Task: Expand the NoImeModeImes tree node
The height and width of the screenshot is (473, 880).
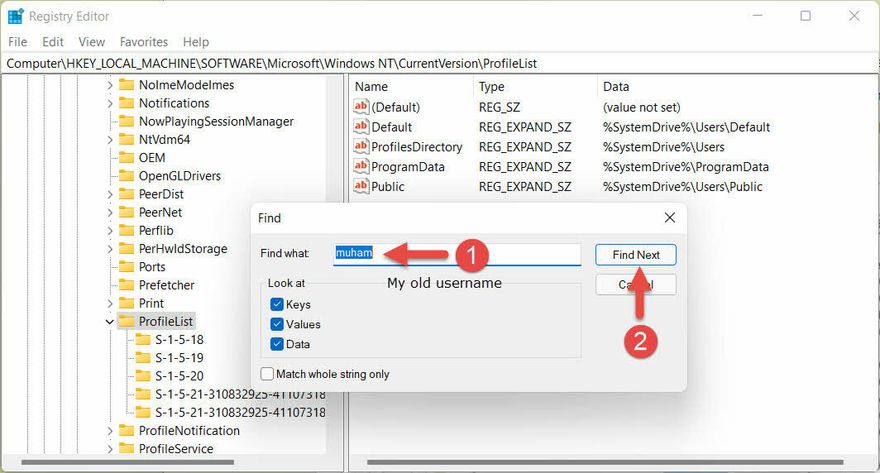Action: pos(110,85)
